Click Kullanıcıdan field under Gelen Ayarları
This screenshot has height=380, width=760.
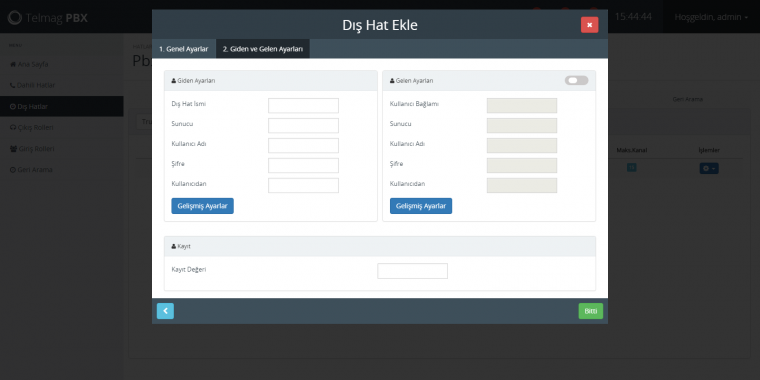522,185
